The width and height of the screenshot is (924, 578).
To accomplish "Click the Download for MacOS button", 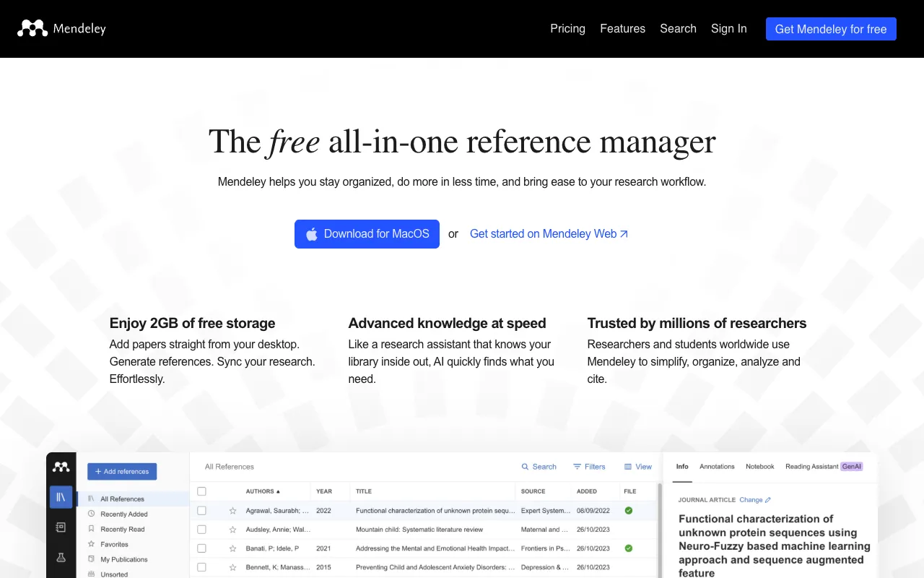I will point(367,233).
